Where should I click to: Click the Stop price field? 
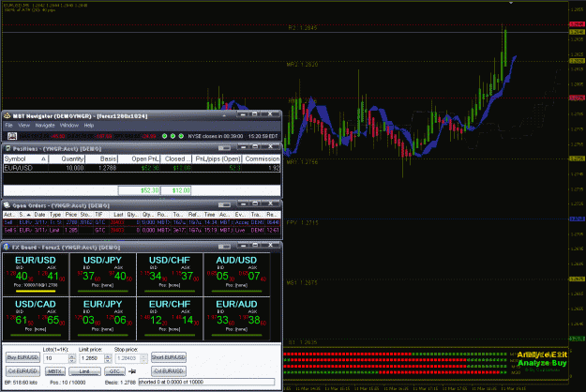coord(128,358)
